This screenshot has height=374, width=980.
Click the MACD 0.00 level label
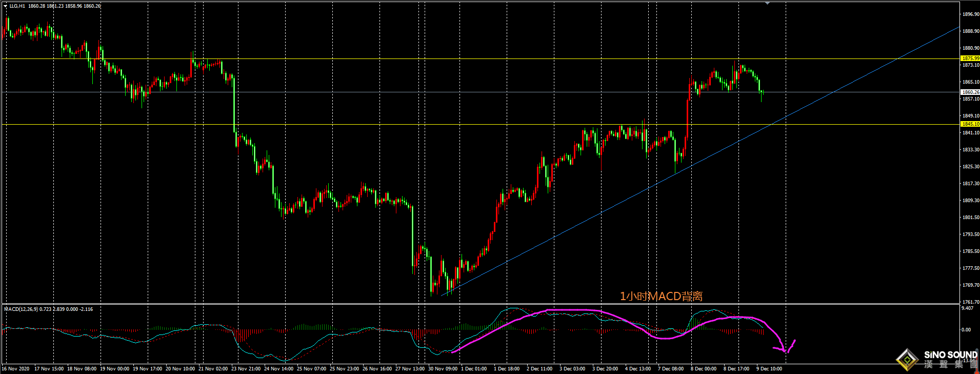[966, 330]
